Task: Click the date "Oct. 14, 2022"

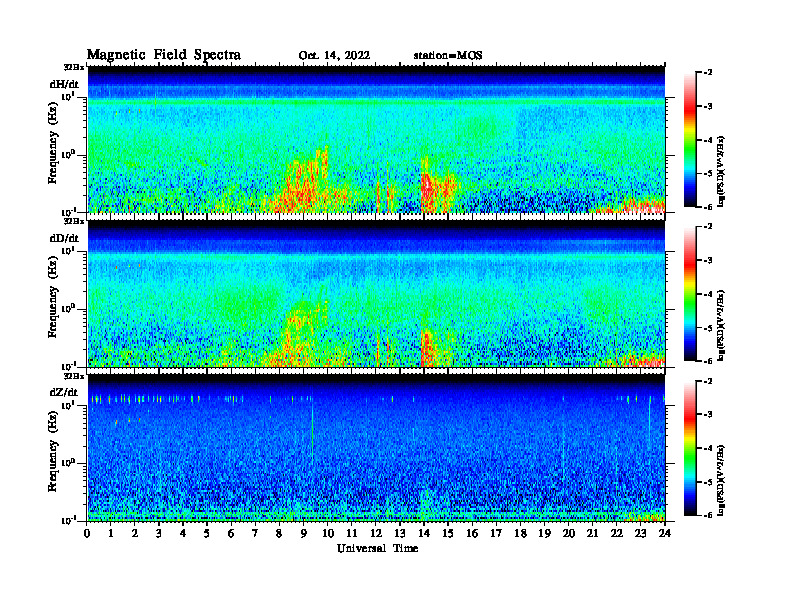Action: click(334, 56)
